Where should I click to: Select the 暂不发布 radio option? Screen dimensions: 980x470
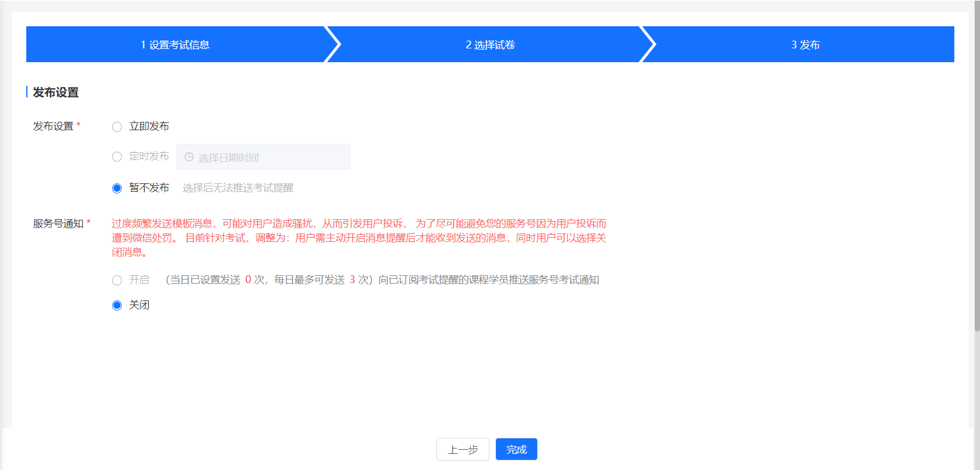point(117,188)
